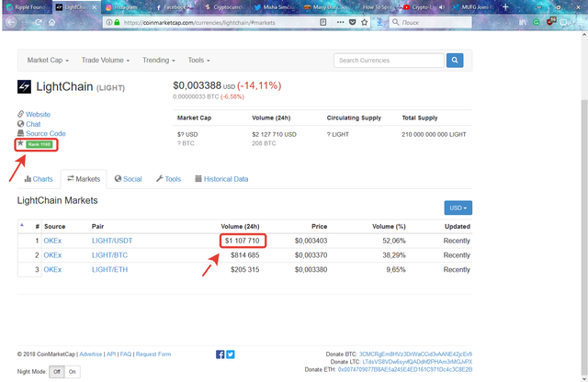
Task: Open page actions three-dot menu
Action: pyautogui.click(x=340, y=22)
